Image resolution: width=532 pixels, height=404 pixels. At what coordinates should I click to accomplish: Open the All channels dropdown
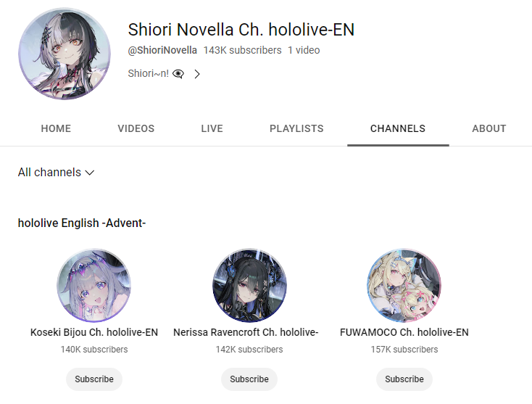(56, 172)
